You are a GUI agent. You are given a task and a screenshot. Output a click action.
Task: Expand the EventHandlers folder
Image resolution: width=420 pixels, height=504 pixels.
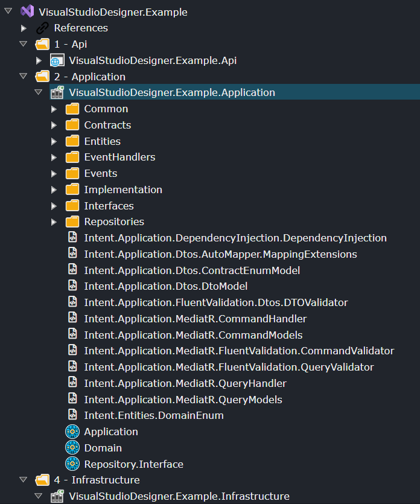coord(54,158)
